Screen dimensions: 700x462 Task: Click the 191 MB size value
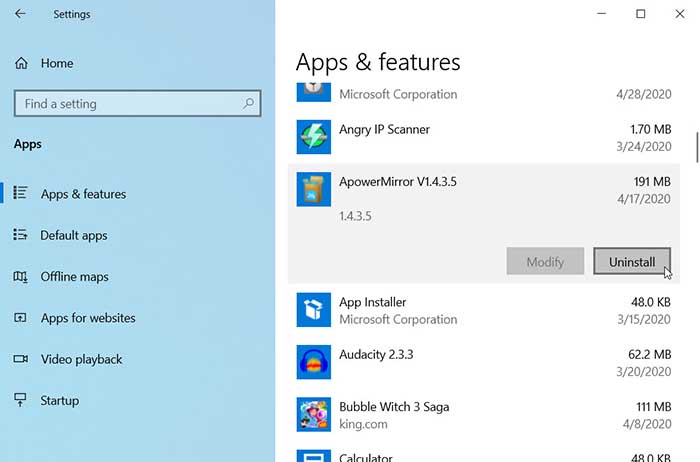pyautogui.click(x=652, y=182)
